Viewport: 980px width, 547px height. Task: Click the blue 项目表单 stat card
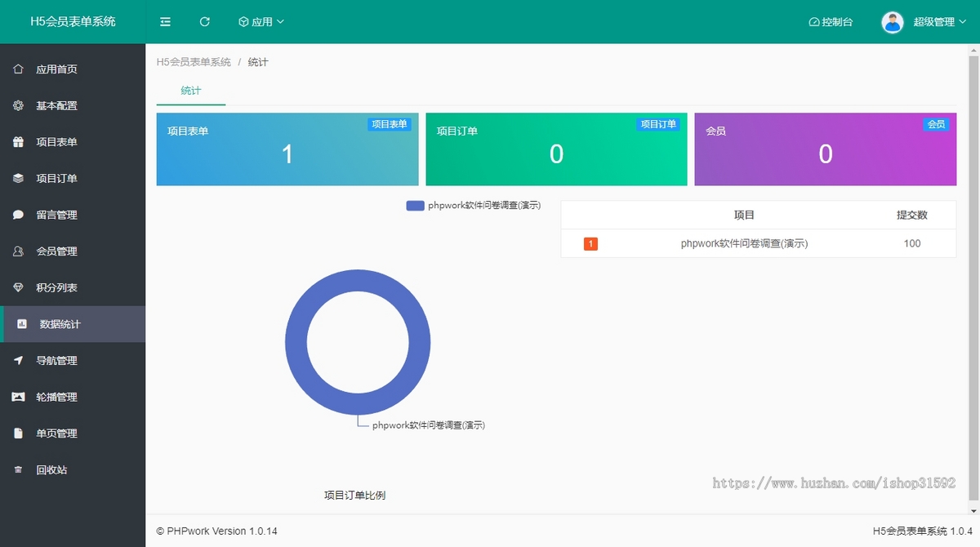click(x=287, y=149)
